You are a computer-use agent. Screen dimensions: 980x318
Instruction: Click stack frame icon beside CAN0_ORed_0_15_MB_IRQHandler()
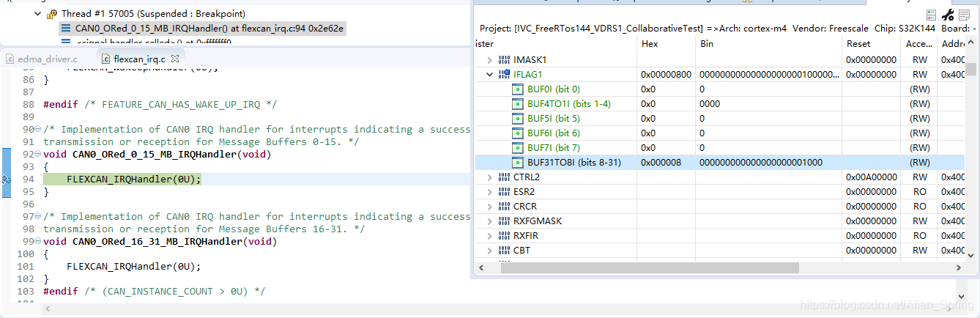(x=66, y=29)
